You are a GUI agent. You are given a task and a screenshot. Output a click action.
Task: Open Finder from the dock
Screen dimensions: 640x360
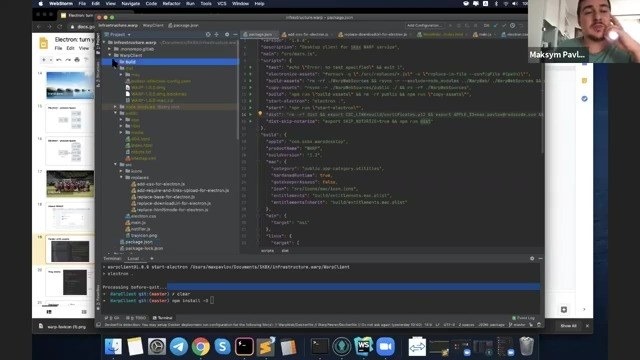point(113,347)
